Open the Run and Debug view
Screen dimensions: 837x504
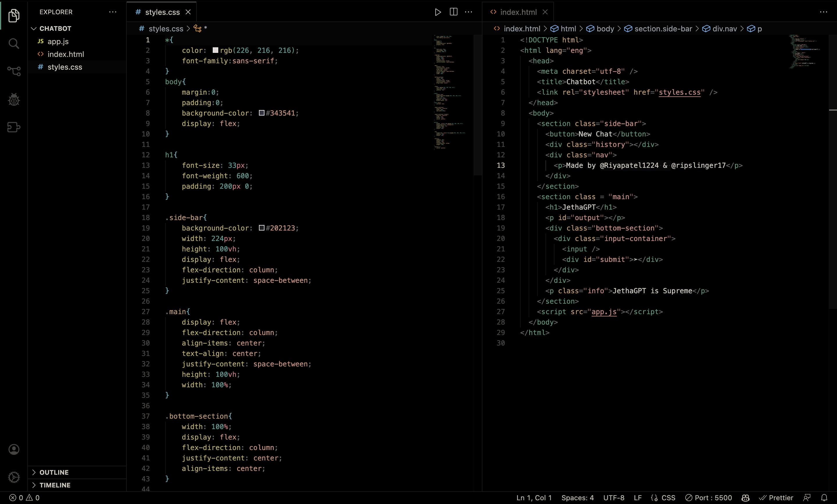point(14,100)
